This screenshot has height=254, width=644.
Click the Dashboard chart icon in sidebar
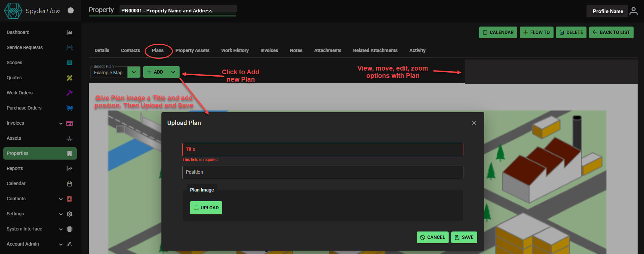(x=69, y=33)
